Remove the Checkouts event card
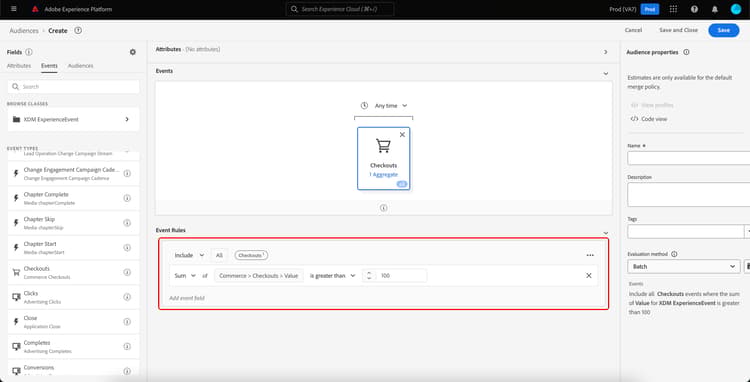The image size is (750, 382). [402, 135]
